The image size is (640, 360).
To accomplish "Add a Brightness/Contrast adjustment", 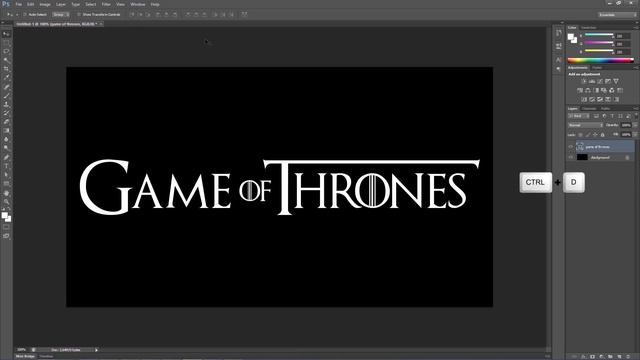I will click(x=584, y=81).
